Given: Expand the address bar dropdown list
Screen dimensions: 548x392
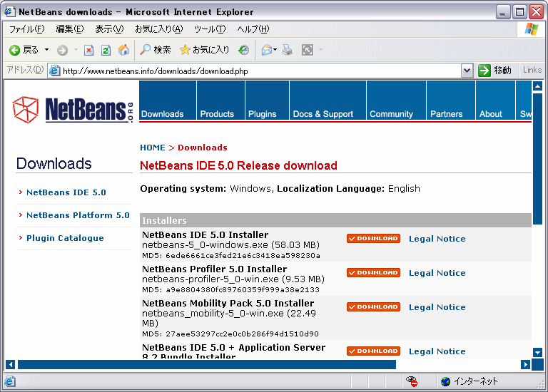Looking at the screenshot, I should point(467,71).
